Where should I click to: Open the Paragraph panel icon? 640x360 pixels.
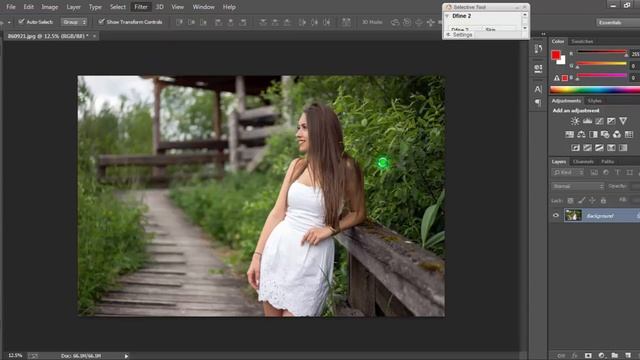click(538, 102)
